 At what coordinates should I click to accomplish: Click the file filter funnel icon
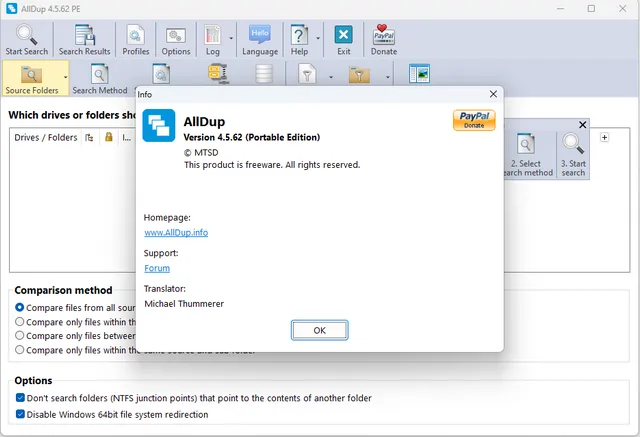[307, 74]
